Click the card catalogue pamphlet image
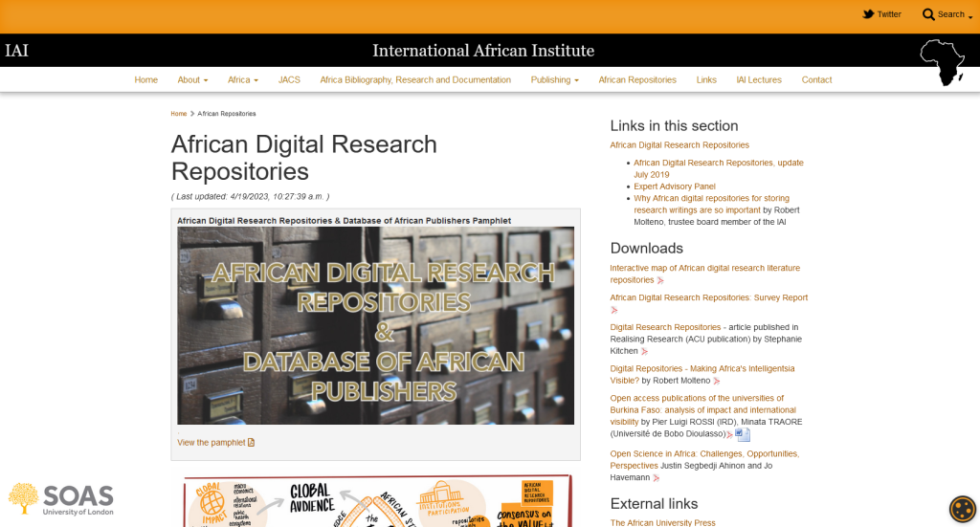980x527 pixels. tap(375, 325)
